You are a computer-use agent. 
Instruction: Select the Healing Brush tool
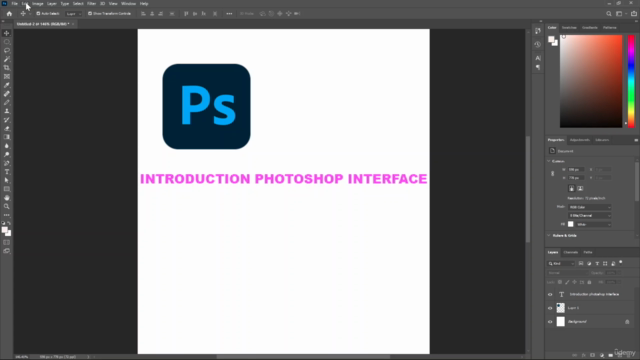[x=7, y=94]
